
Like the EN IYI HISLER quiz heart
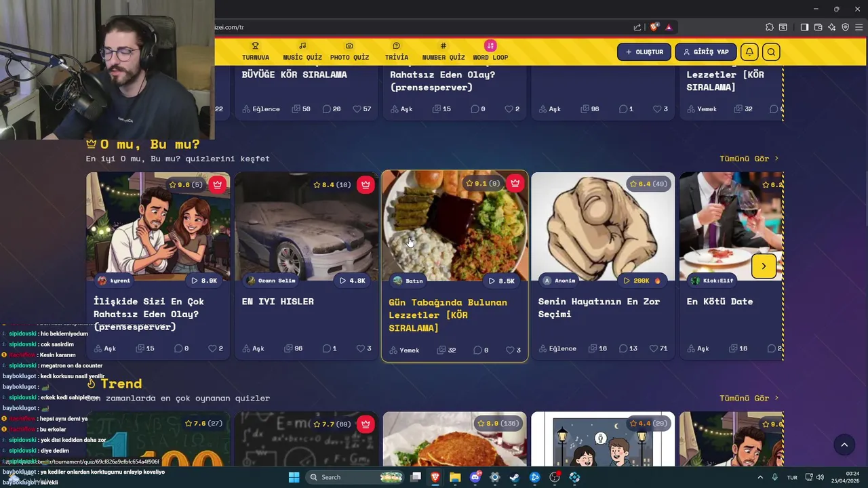[x=360, y=348]
